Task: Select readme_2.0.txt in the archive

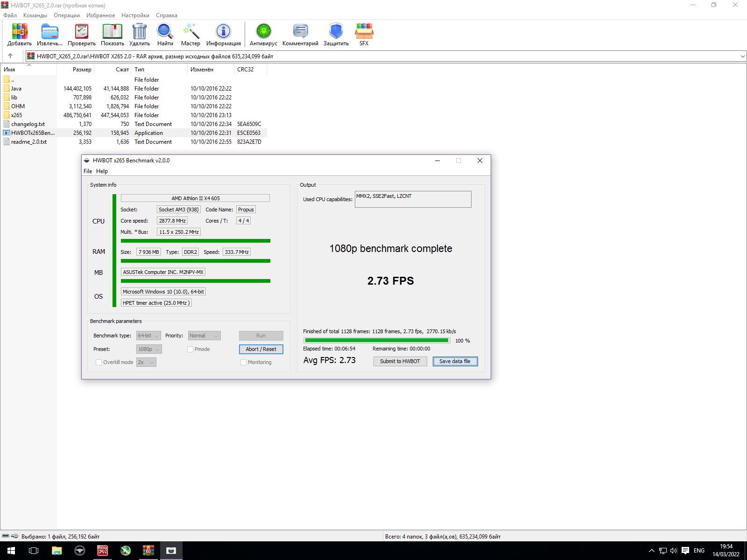Action: [134, 142]
